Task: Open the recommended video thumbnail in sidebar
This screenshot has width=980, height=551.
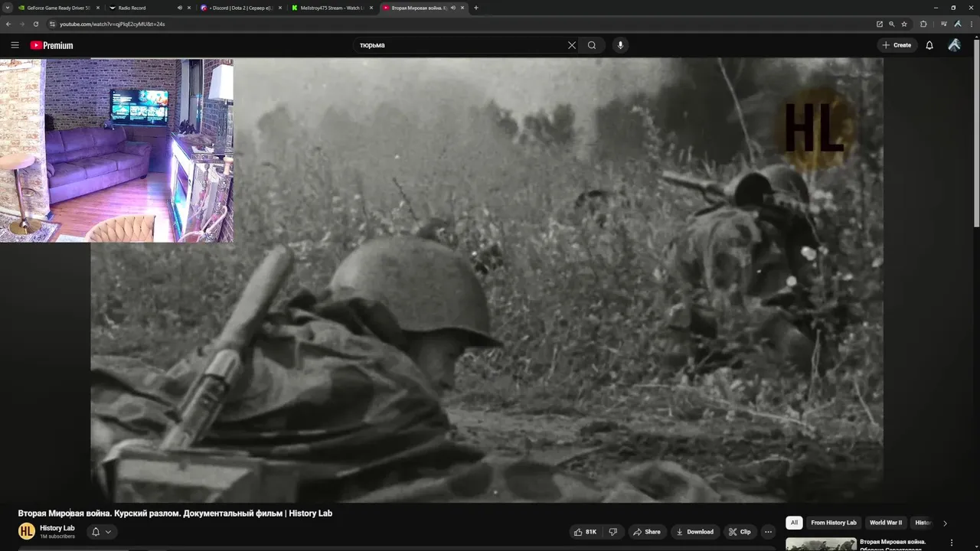Action: coord(821,544)
